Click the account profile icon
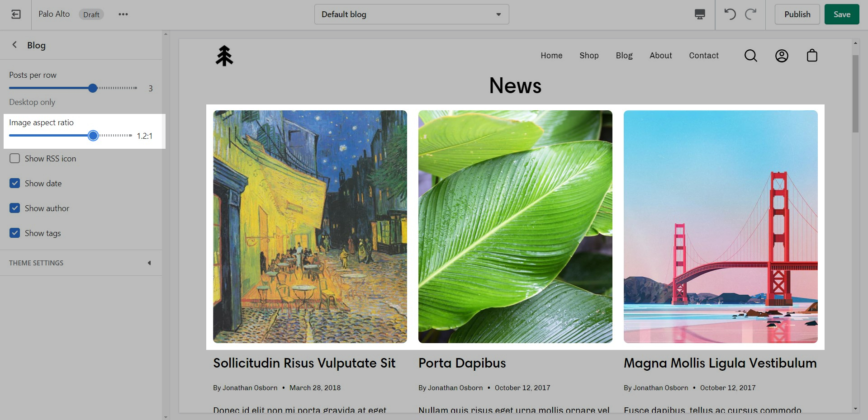Viewport: 868px width, 420px height. tap(781, 56)
